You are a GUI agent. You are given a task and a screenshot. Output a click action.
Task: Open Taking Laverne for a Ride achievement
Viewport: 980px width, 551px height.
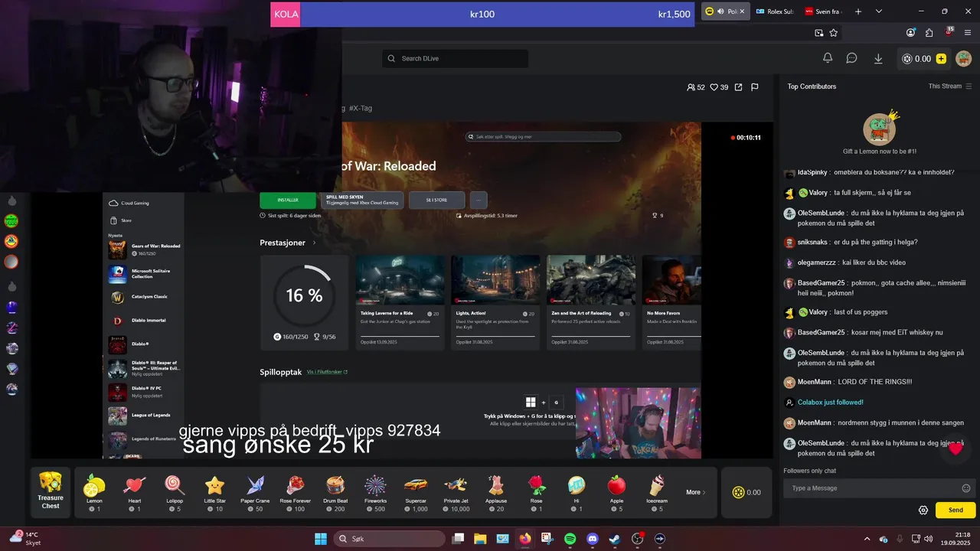pos(400,302)
